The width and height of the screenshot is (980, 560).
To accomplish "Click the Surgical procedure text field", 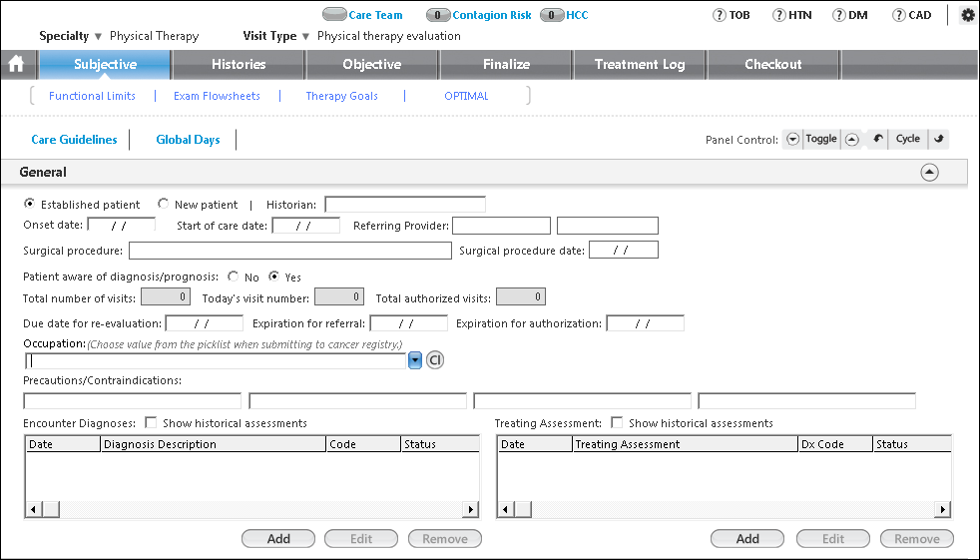I will click(290, 251).
